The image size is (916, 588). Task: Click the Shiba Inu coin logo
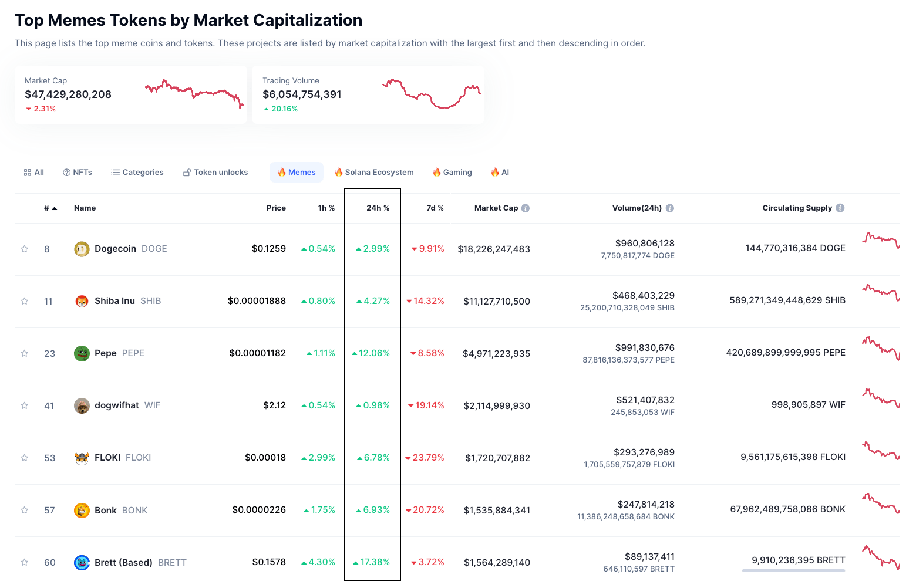tap(82, 301)
